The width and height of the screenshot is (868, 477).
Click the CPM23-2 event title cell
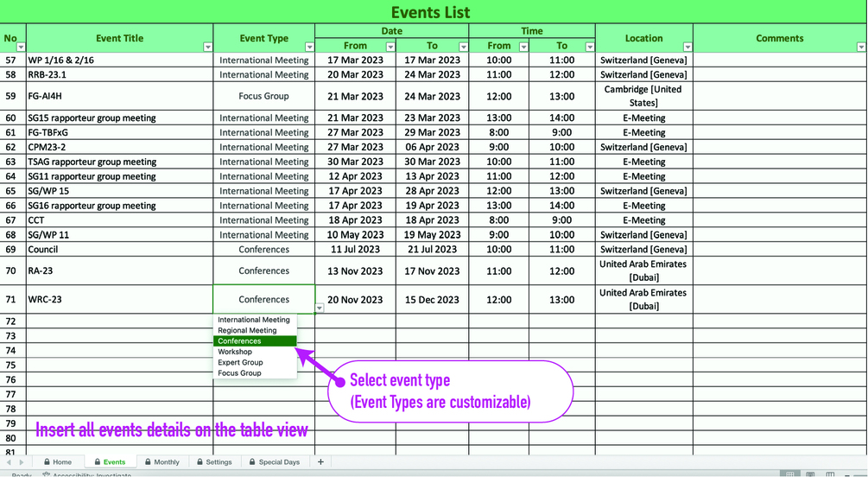pyautogui.click(x=119, y=147)
